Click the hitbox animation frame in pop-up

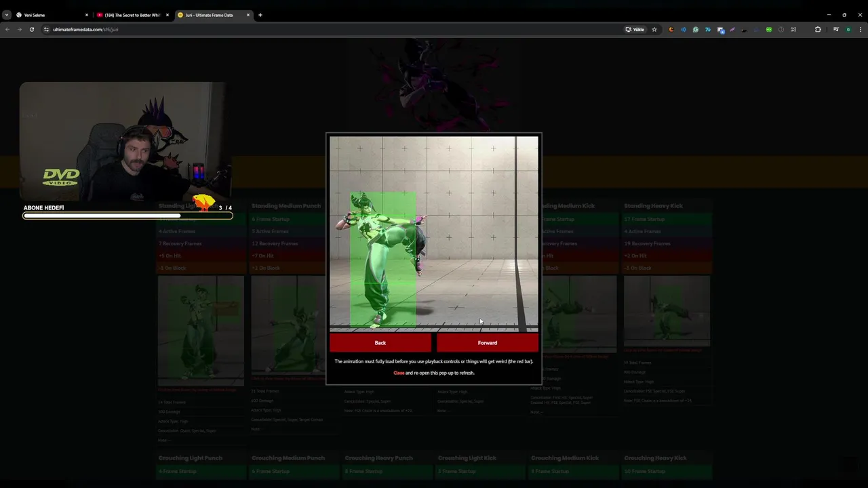click(x=434, y=232)
